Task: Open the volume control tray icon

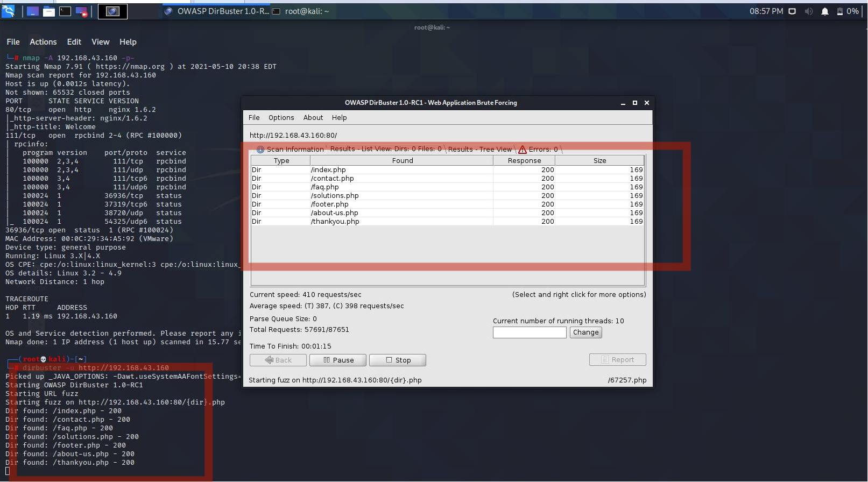Action: coord(808,11)
